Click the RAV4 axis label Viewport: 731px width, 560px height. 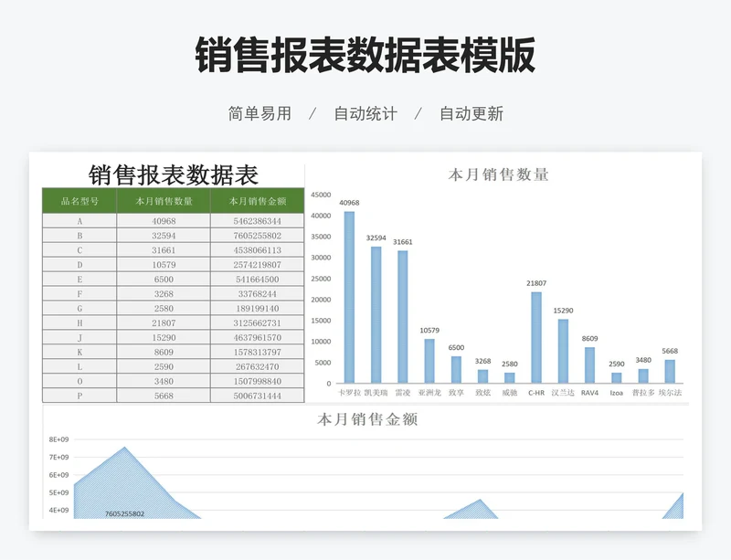click(589, 393)
